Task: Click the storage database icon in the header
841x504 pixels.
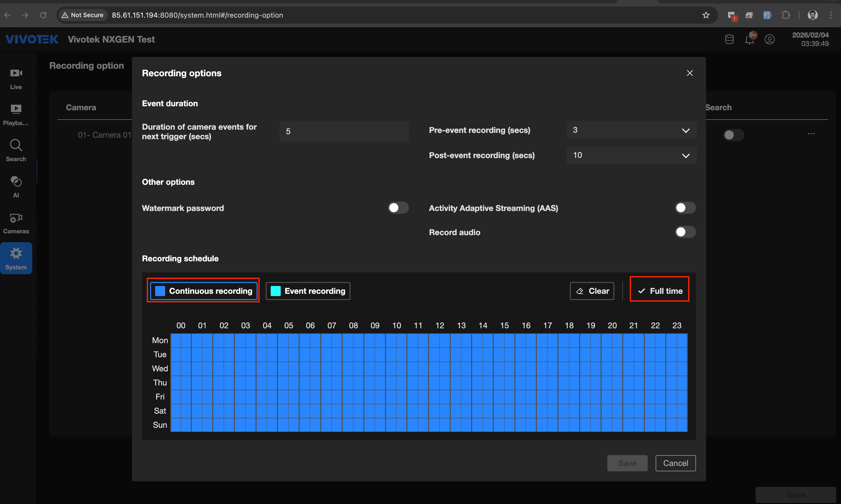Action: [x=729, y=39]
